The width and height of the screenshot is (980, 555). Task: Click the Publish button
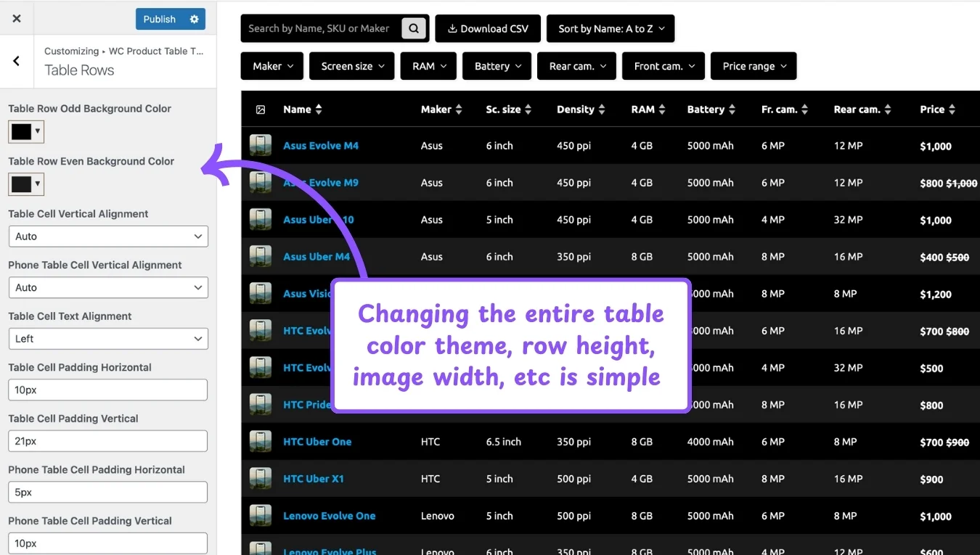coord(160,20)
